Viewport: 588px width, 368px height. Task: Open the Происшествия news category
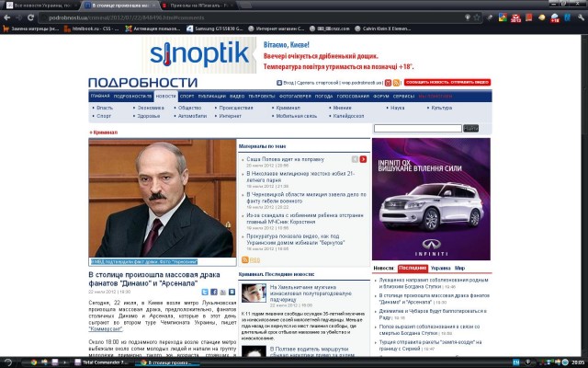click(236, 108)
